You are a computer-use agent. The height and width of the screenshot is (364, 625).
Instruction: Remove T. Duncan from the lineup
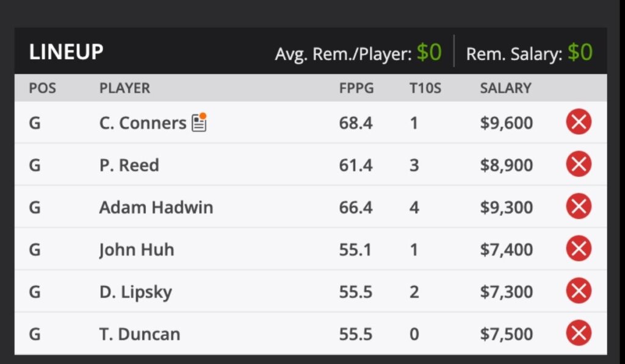point(578,334)
